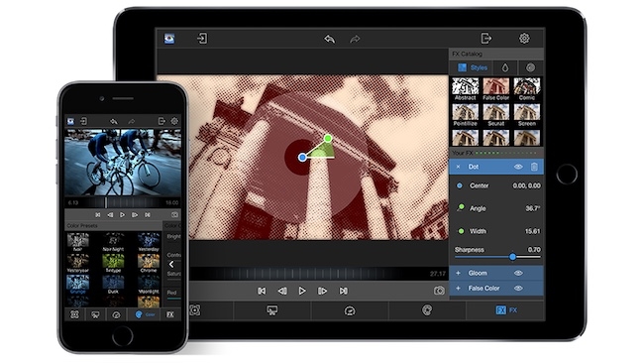
Task: Click the export icon beside settings gear
Action: (x=485, y=39)
